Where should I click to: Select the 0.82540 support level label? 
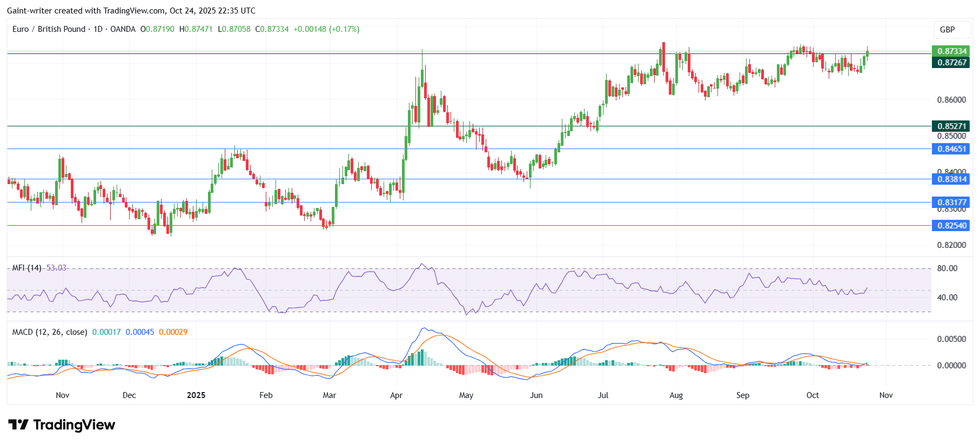click(x=951, y=226)
